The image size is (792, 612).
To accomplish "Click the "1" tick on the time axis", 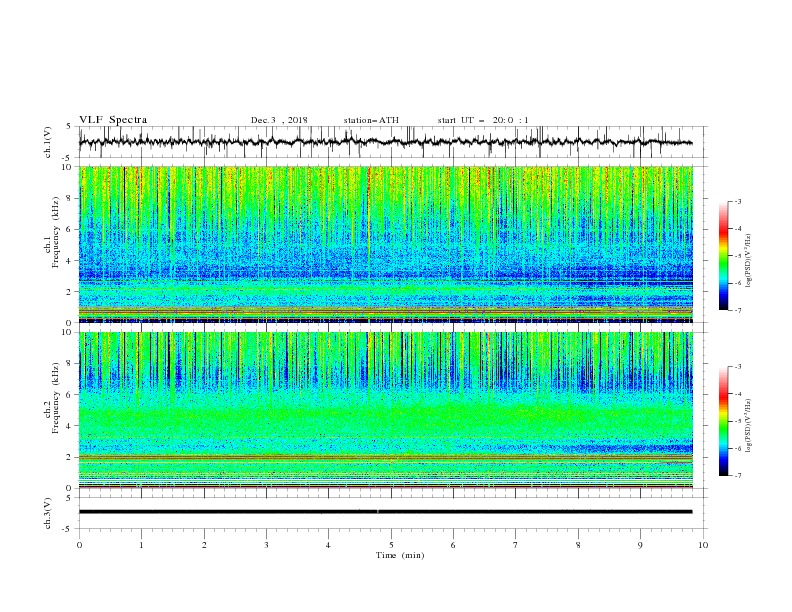I will [141, 545].
